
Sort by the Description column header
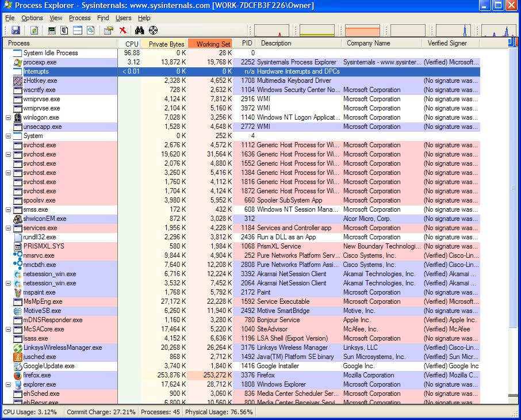coord(299,43)
